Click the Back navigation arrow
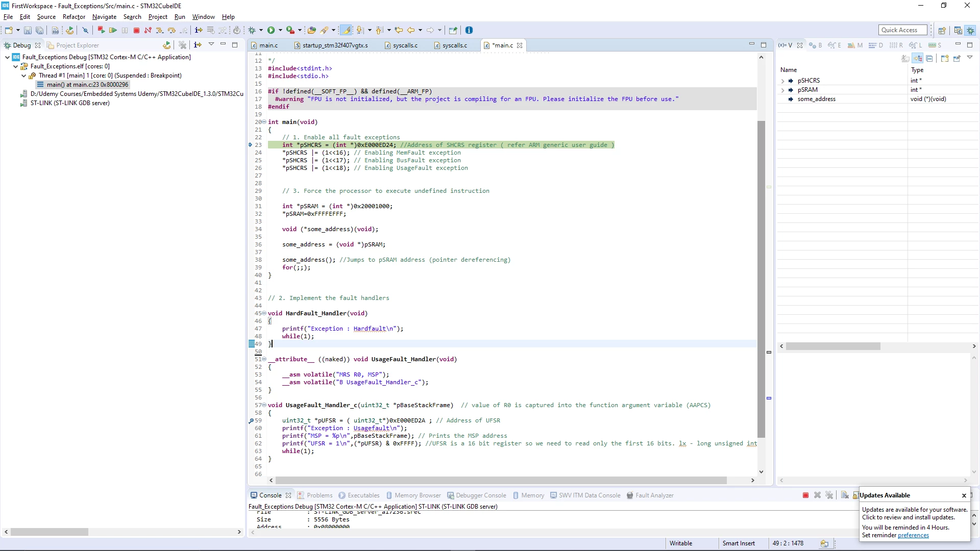The height and width of the screenshot is (551, 980). 411,31
